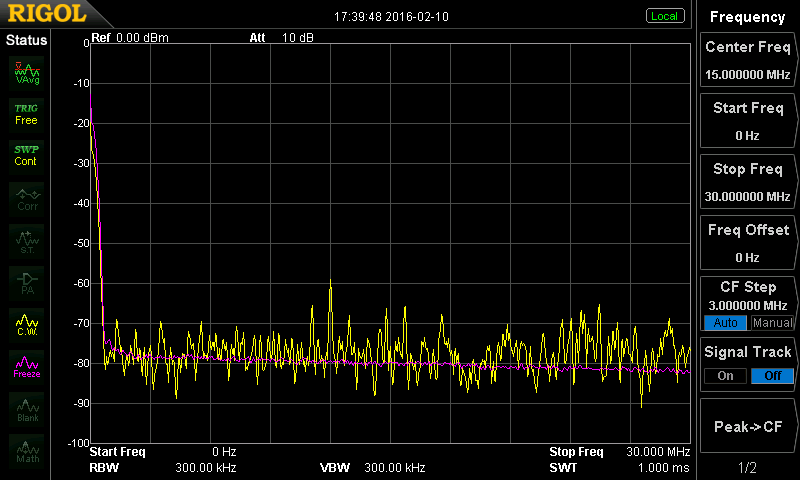Select the Stop Freq menu item
Viewport: 800px width, 480px height.
pos(747,180)
